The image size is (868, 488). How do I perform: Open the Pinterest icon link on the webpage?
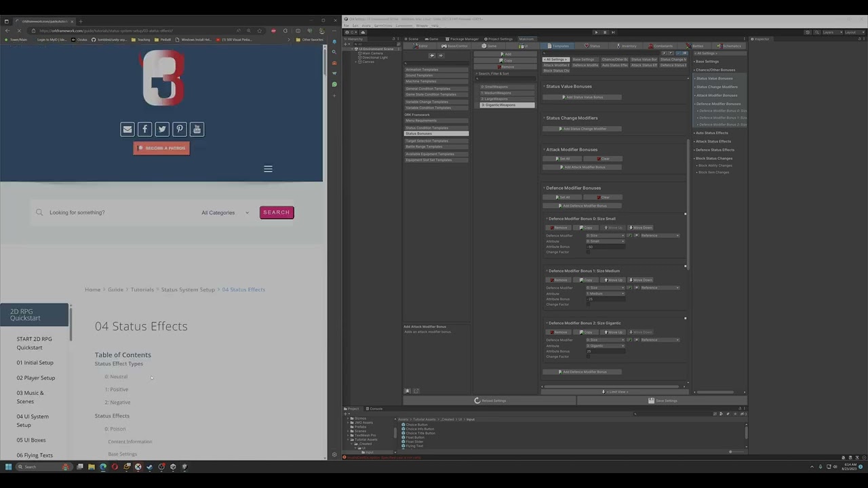click(x=180, y=129)
